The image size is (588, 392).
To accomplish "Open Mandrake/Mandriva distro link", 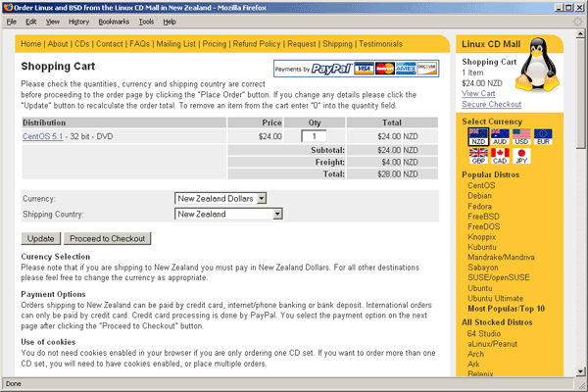I will coord(501,257).
